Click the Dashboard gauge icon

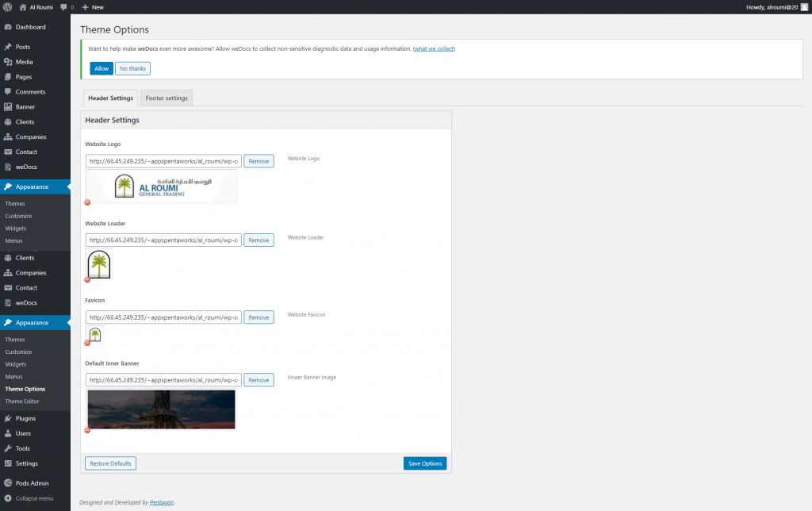pos(8,27)
